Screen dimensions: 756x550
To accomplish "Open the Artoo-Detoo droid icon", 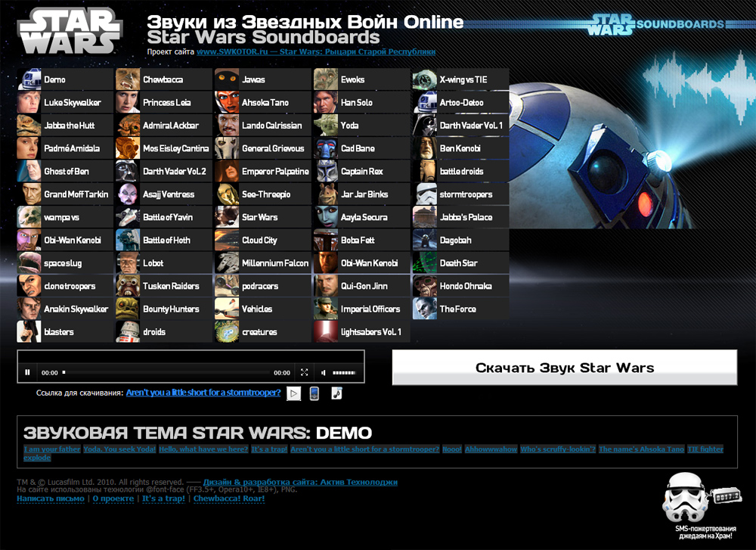I will coord(425,102).
